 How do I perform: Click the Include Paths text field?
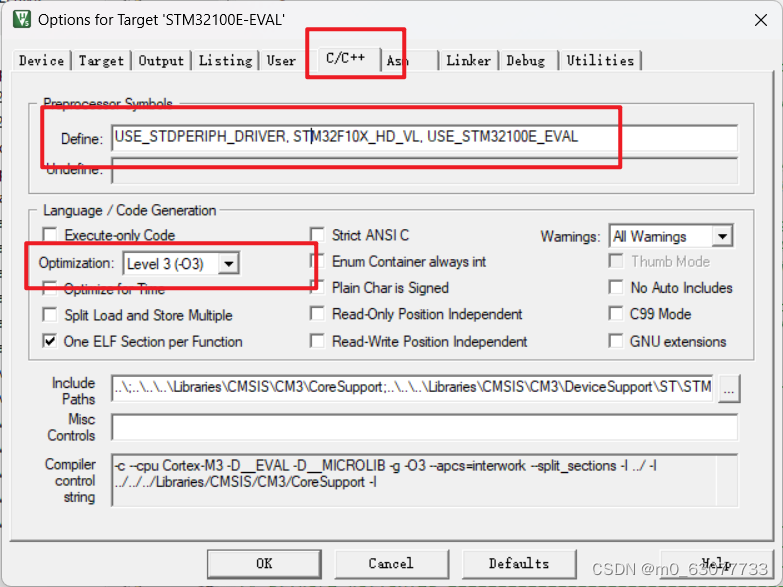pyautogui.click(x=412, y=388)
